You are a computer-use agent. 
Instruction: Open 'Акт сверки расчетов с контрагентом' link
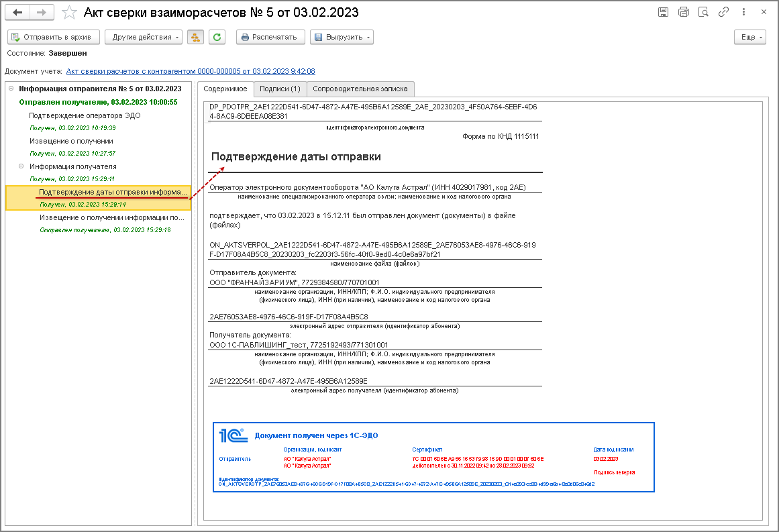pyautogui.click(x=191, y=71)
